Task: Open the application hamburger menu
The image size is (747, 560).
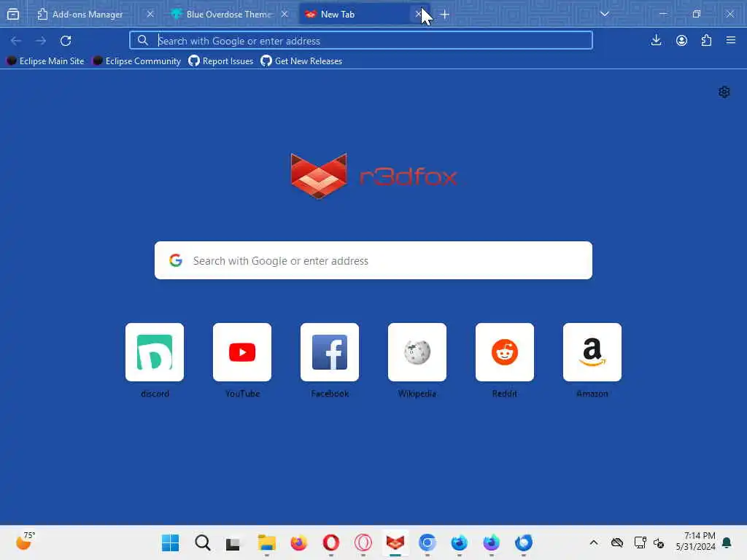Action: [x=731, y=41]
